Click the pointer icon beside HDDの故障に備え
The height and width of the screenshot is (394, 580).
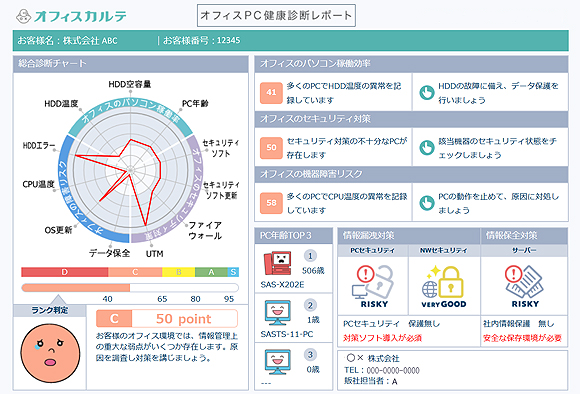coord(426,92)
